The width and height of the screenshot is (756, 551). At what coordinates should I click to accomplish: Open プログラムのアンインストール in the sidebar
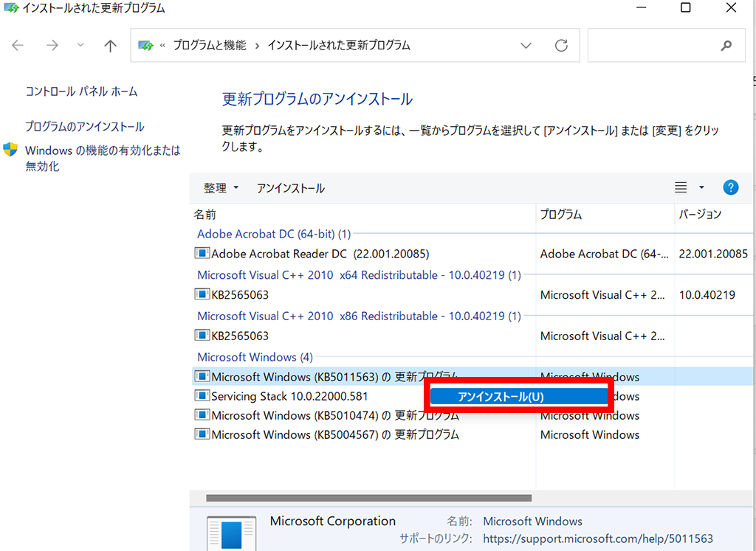click(83, 126)
